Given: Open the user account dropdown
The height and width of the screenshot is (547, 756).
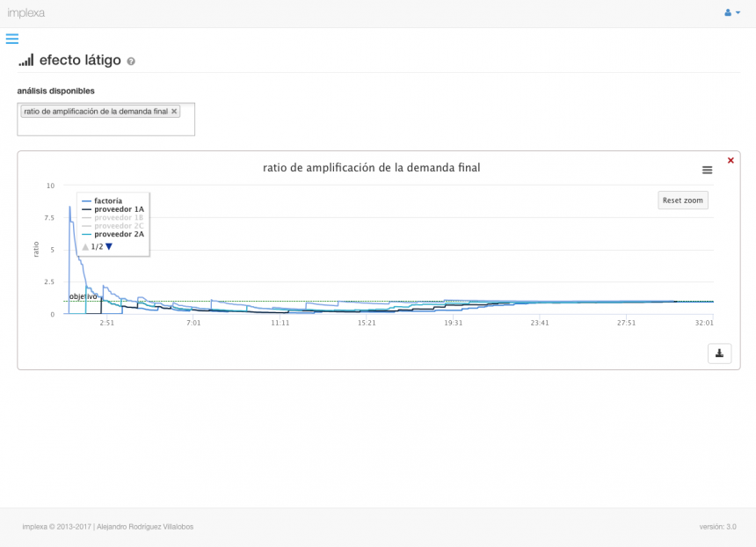Looking at the screenshot, I should [x=731, y=12].
